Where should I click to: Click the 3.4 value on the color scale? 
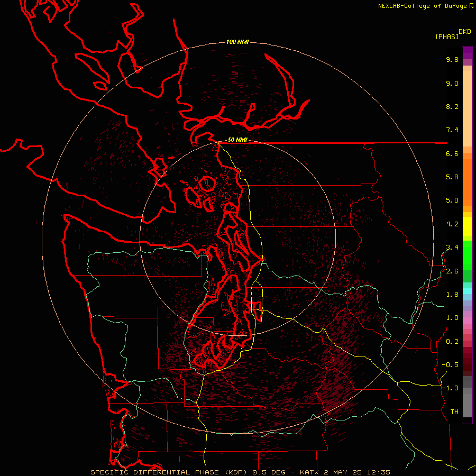click(x=452, y=248)
